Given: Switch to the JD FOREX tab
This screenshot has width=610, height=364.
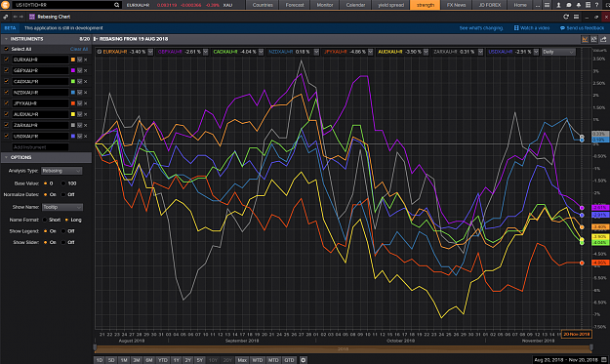Looking at the screenshot, I should tap(489, 5).
